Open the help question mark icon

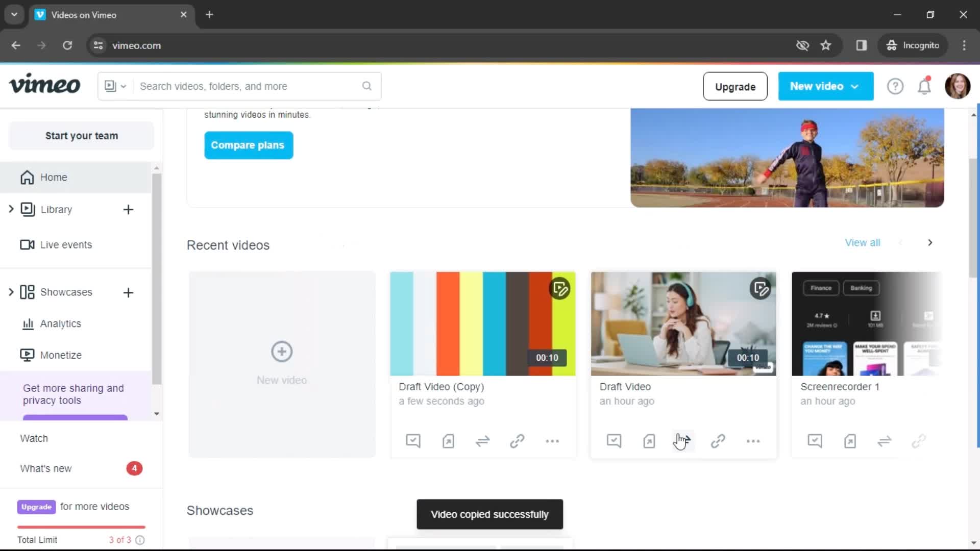[895, 86]
